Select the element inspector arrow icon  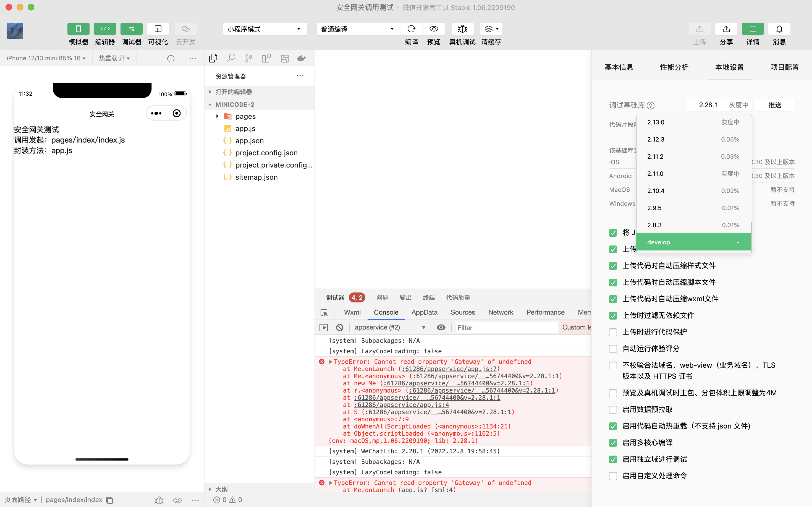tap(324, 312)
